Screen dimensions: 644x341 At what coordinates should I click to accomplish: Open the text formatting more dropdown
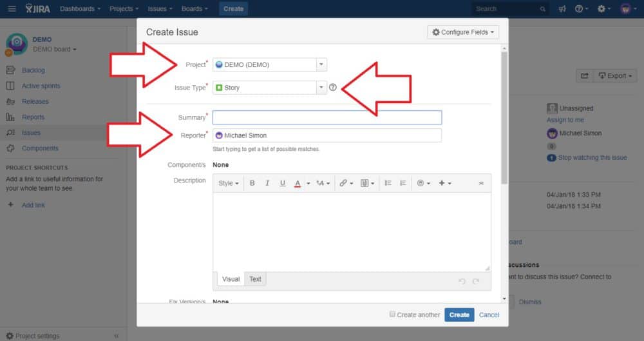pos(323,183)
